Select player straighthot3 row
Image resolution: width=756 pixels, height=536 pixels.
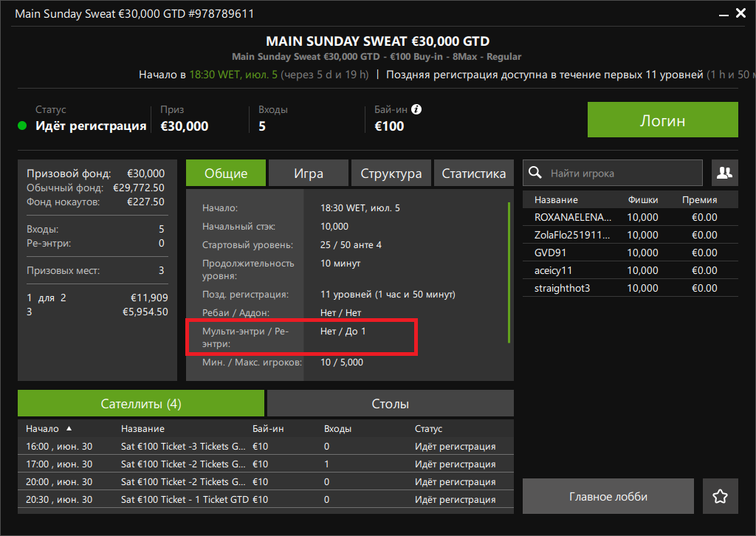click(630, 288)
